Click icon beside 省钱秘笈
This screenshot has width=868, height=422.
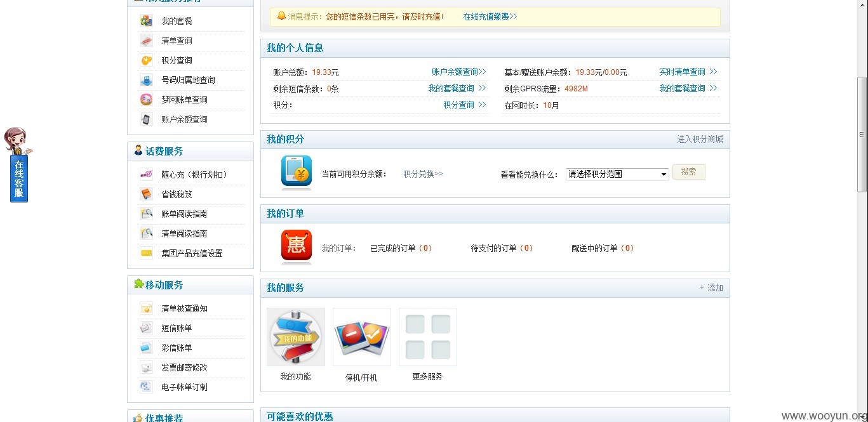[147, 194]
